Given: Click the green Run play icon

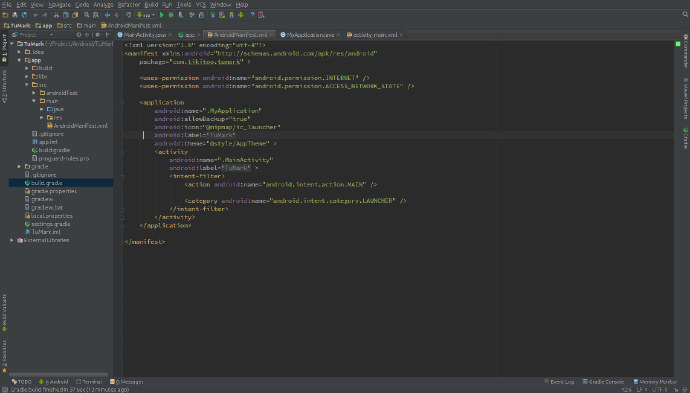Looking at the screenshot, I should click(x=162, y=15).
